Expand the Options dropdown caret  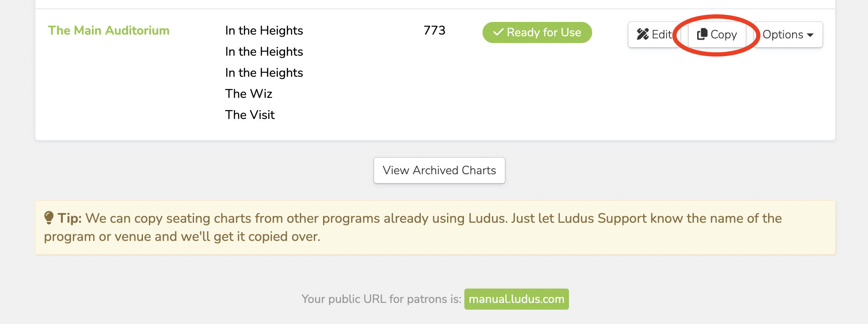(x=810, y=35)
